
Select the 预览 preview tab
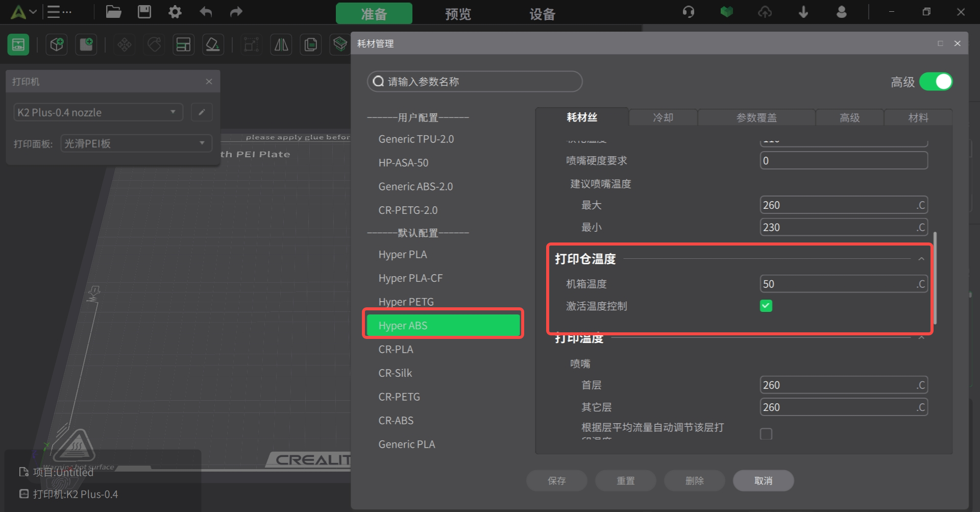point(458,14)
